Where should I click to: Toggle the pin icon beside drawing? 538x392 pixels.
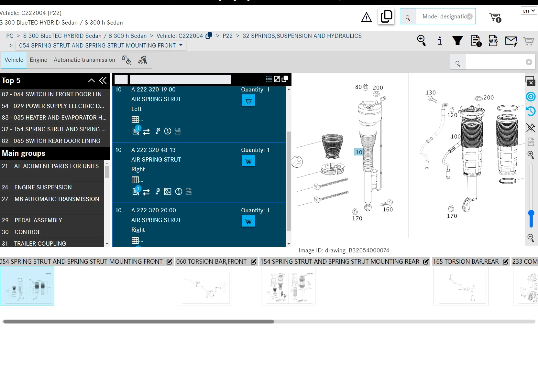click(531, 127)
